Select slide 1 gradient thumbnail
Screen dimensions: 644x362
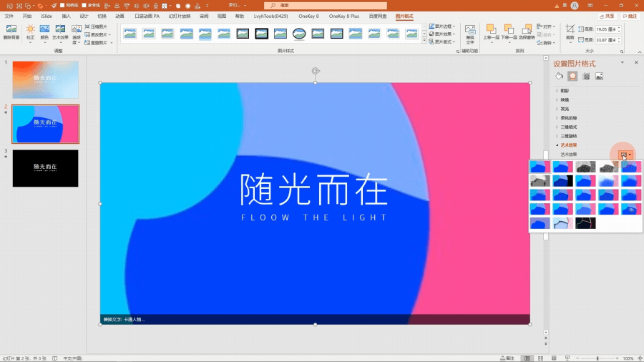pos(45,79)
